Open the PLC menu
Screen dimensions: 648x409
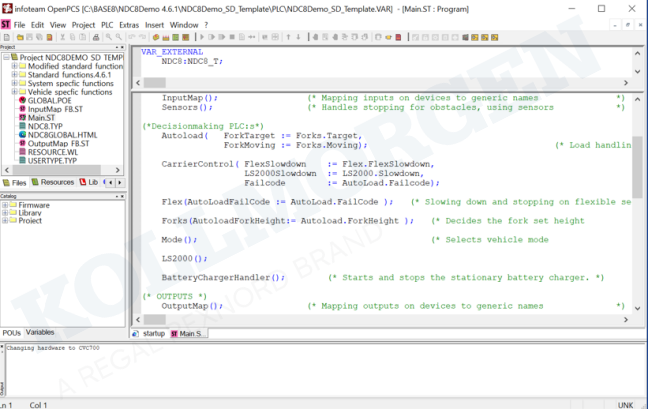106,24
